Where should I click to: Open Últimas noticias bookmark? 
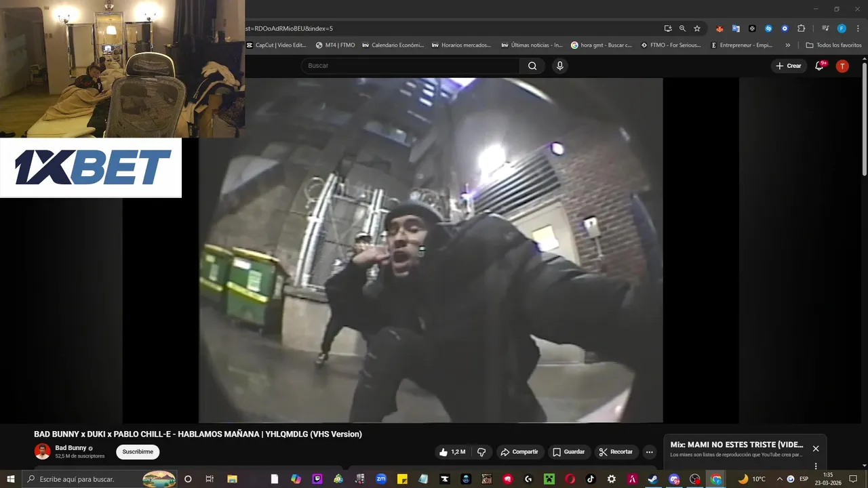pos(532,45)
